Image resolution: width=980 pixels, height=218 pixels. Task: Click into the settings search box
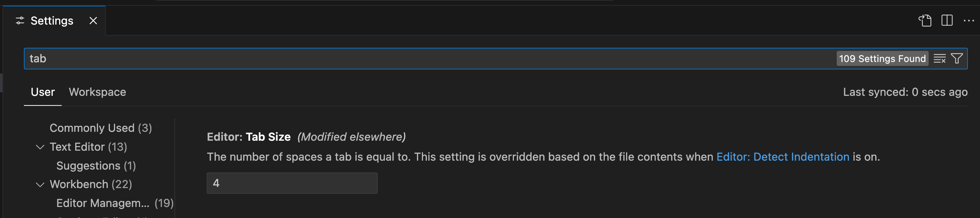tap(418, 58)
